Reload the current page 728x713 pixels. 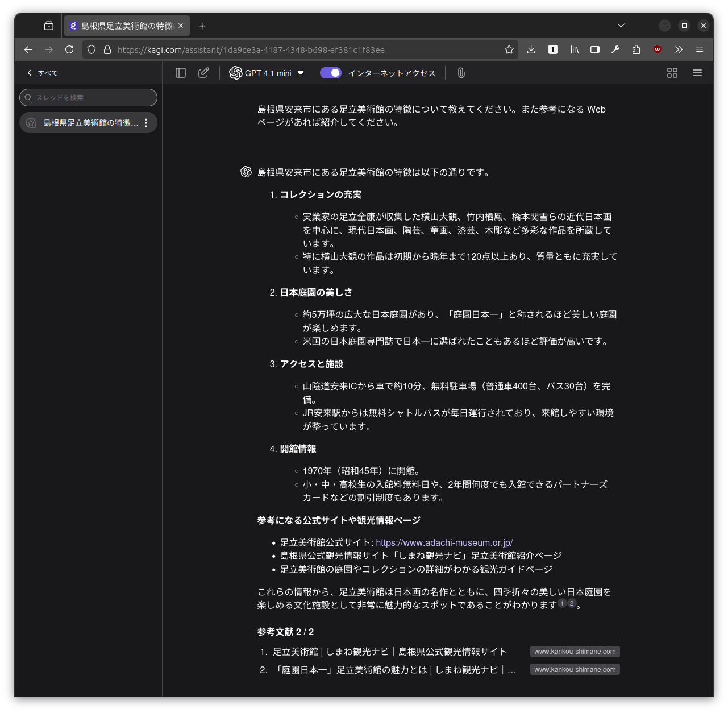pyautogui.click(x=69, y=49)
